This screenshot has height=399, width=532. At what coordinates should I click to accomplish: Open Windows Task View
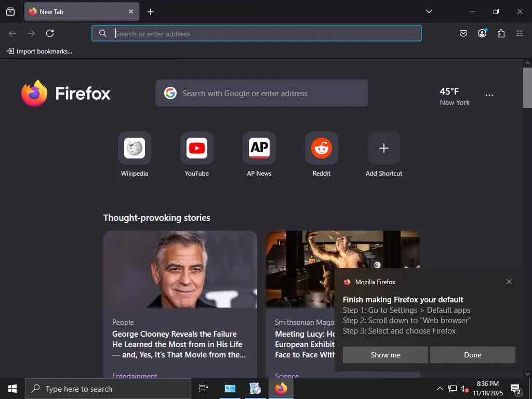(x=203, y=389)
